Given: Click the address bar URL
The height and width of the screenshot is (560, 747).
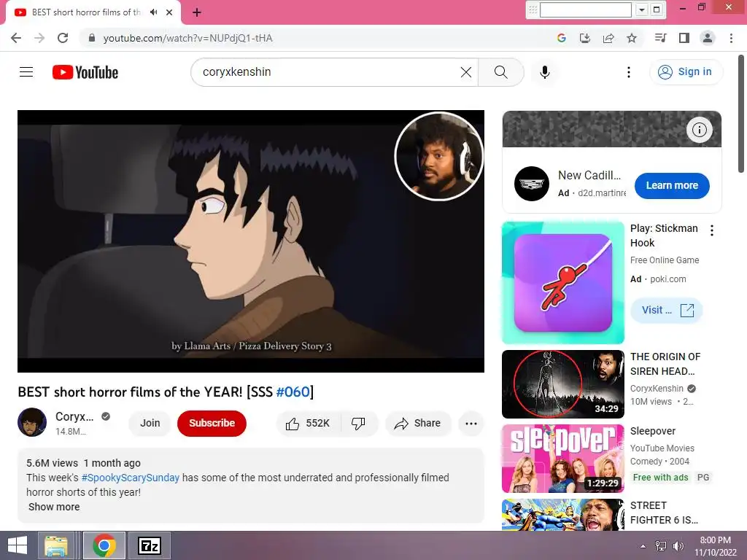Looking at the screenshot, I should tap(187, 38).
